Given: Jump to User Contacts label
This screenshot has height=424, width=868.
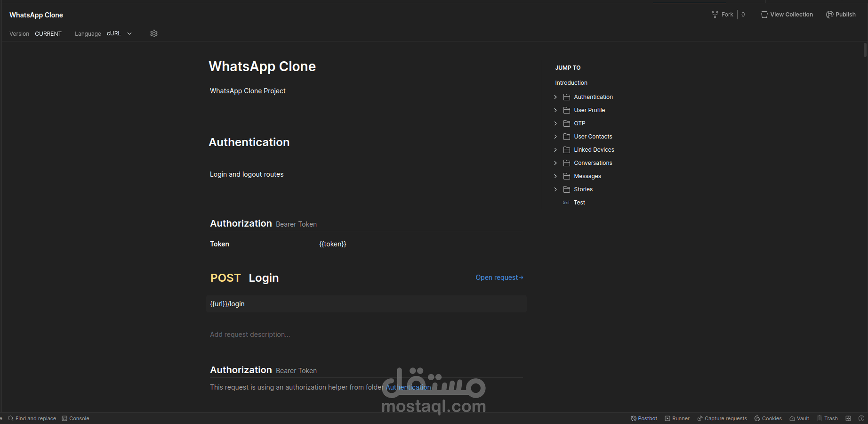Looking at the screenshot, I should (593, 137).
